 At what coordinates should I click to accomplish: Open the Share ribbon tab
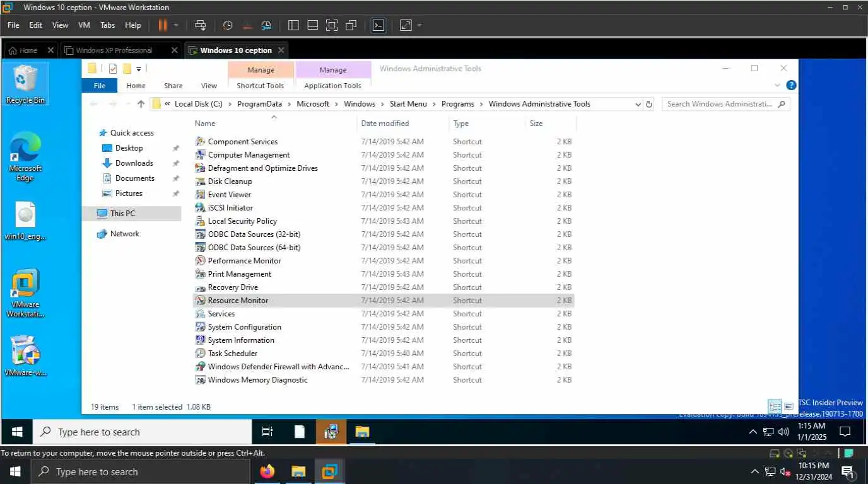173,86
